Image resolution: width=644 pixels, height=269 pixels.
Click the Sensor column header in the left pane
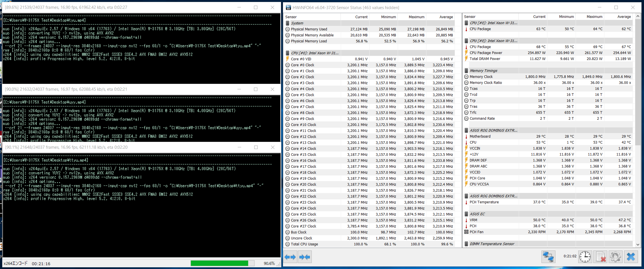coord(312,17)
